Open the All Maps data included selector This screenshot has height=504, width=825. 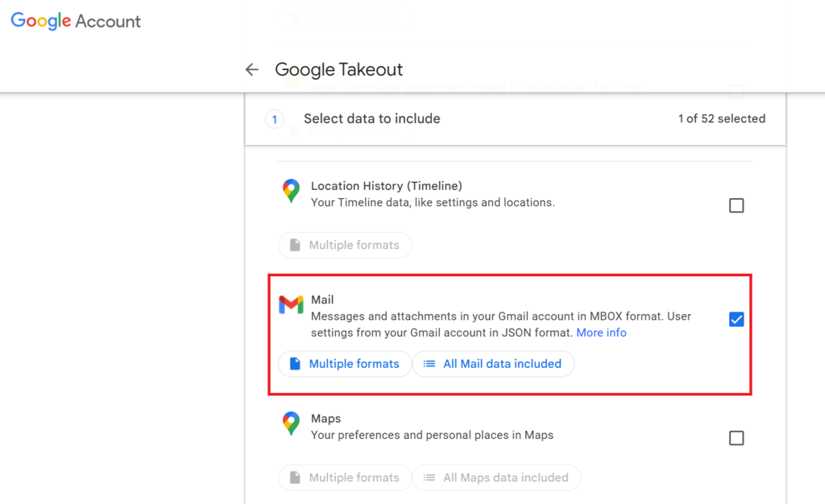pos(497,477)
